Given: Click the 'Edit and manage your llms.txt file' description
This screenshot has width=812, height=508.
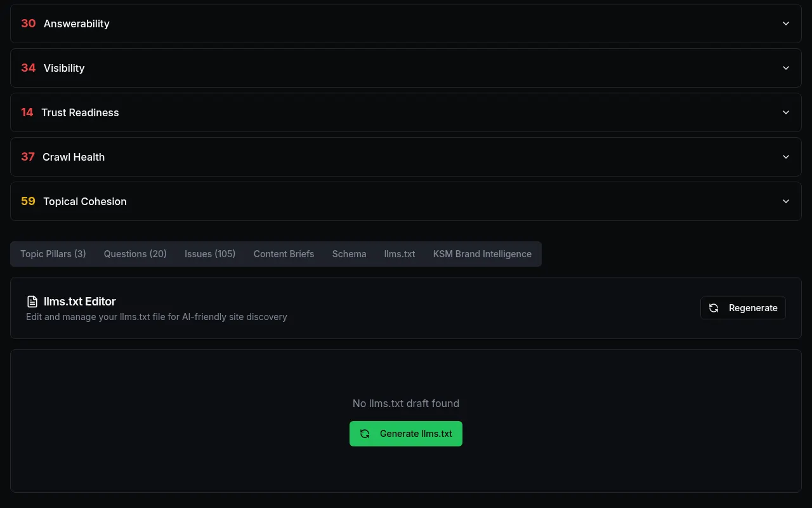Looking at the screenshot, I should click(157, 317).
